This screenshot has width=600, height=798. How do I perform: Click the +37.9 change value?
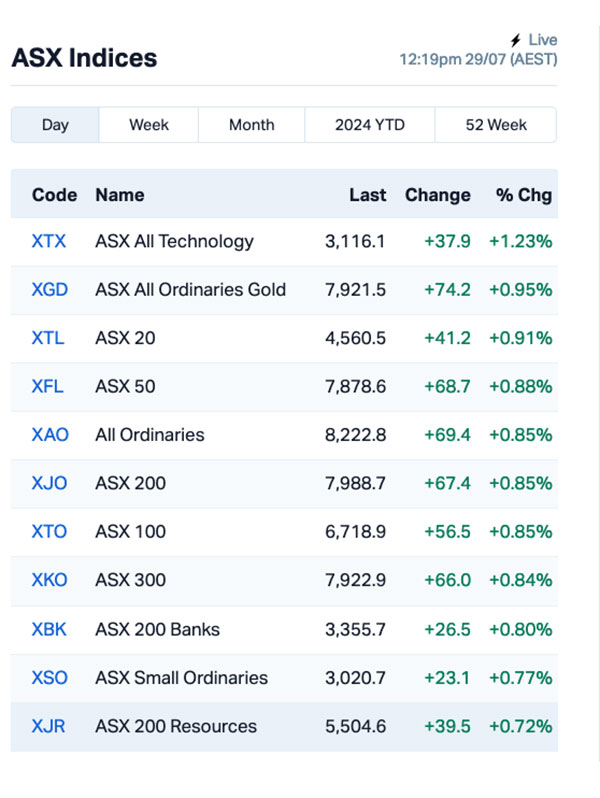coord(447,241)
